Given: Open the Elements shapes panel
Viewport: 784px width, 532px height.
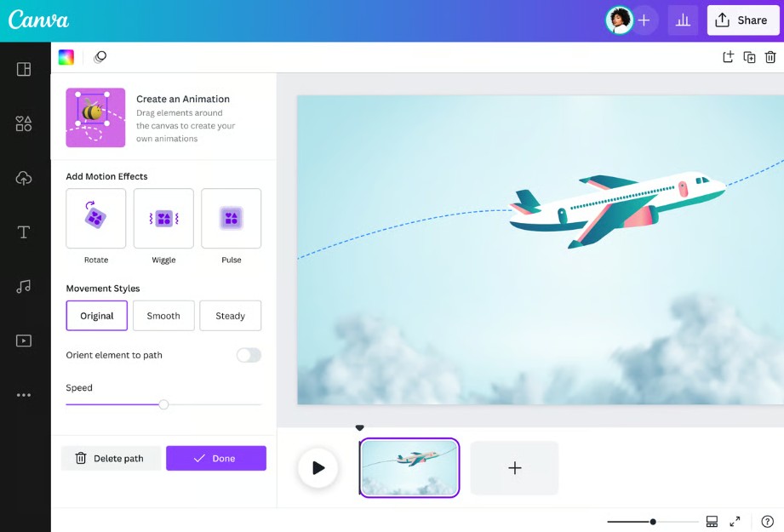Looking at the screenshot, I should coord(24,124).
